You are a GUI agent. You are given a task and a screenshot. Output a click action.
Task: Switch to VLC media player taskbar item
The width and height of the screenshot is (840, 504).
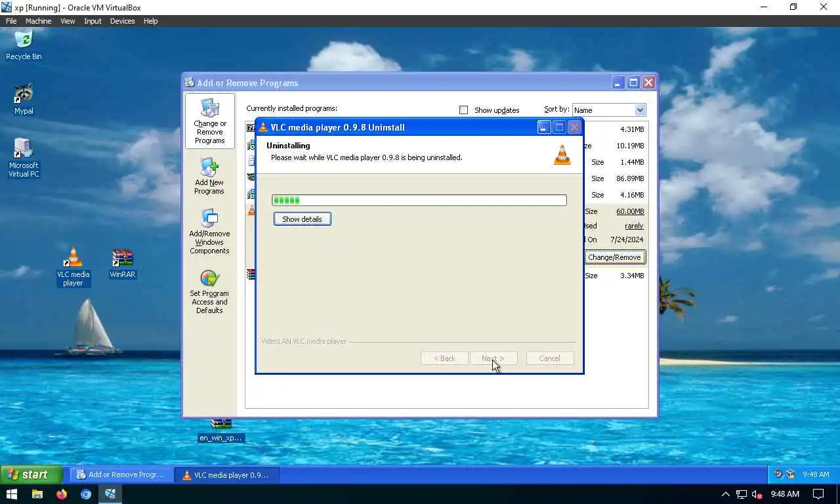tap(227, 474)
